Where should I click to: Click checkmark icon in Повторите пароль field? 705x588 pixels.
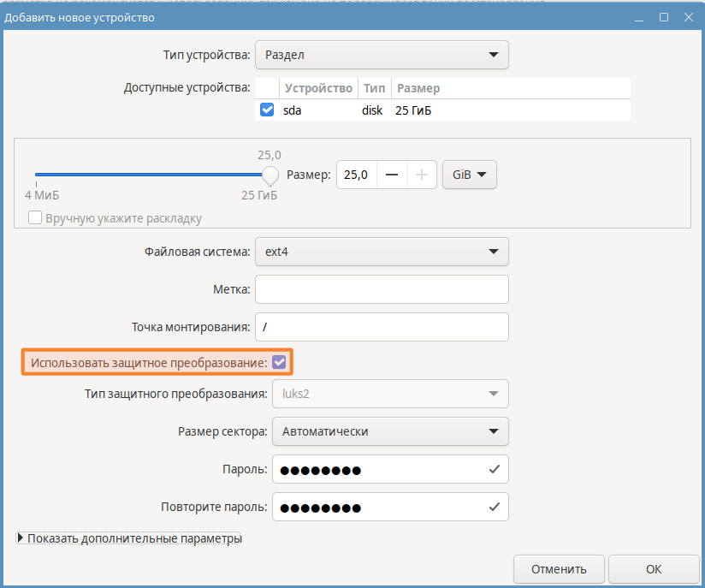tap(494, 507)
